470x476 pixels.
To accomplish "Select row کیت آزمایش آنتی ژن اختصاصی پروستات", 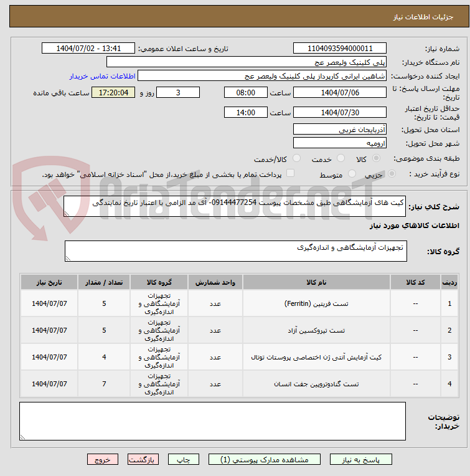I will 239,357.
